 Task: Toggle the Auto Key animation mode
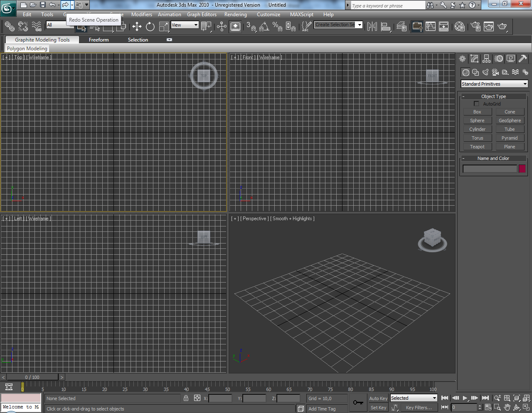378,398
